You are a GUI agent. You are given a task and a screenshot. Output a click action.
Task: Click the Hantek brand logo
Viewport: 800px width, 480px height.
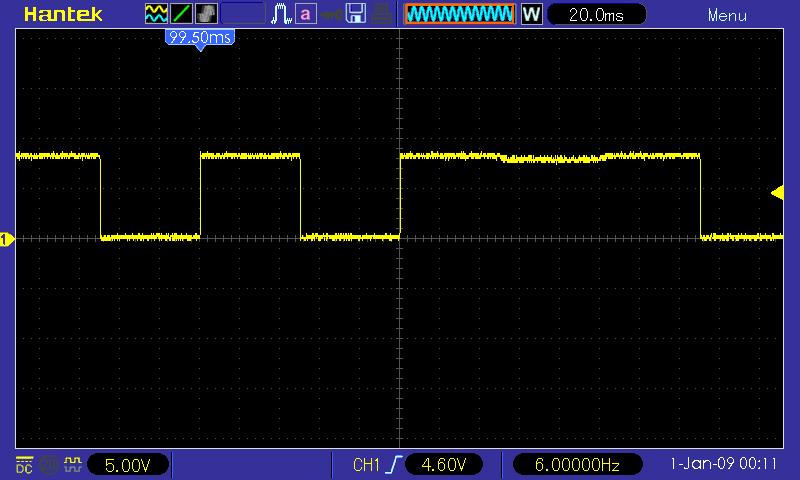tap(63, 14)
